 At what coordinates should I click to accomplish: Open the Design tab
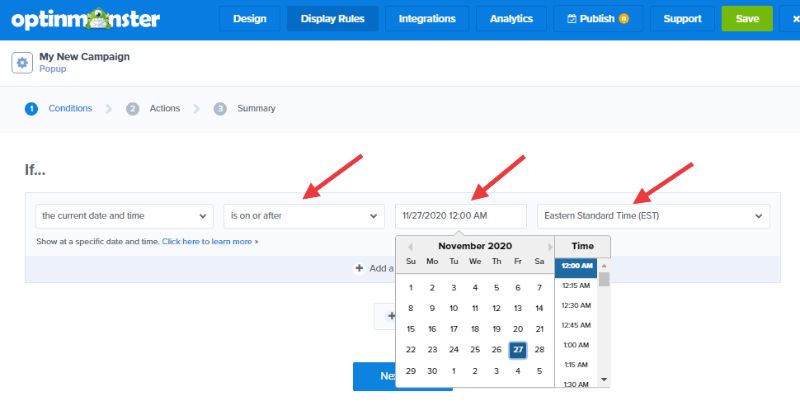coord(249,19)
